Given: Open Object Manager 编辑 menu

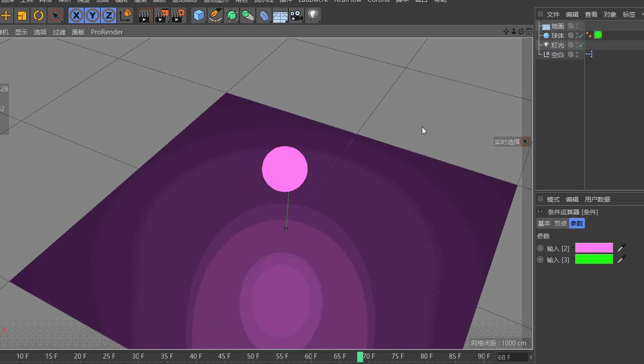Looking at the screenshot, I should 572,14.
